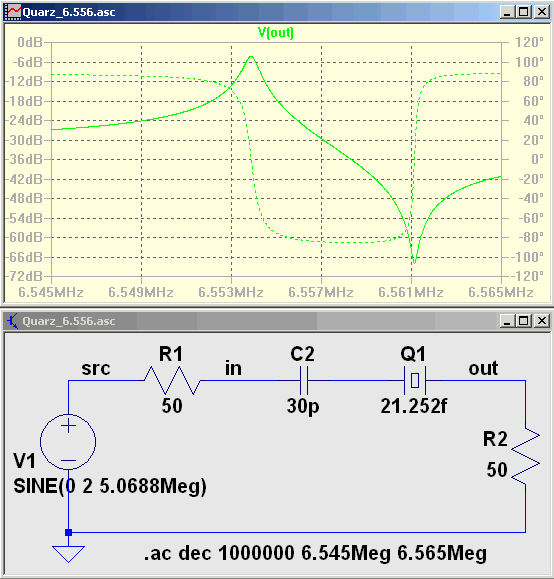Image resolution: width=554 pixels, height=579 pixels.
Task: Click the 30p capacitor value
Action: (303, 406)
